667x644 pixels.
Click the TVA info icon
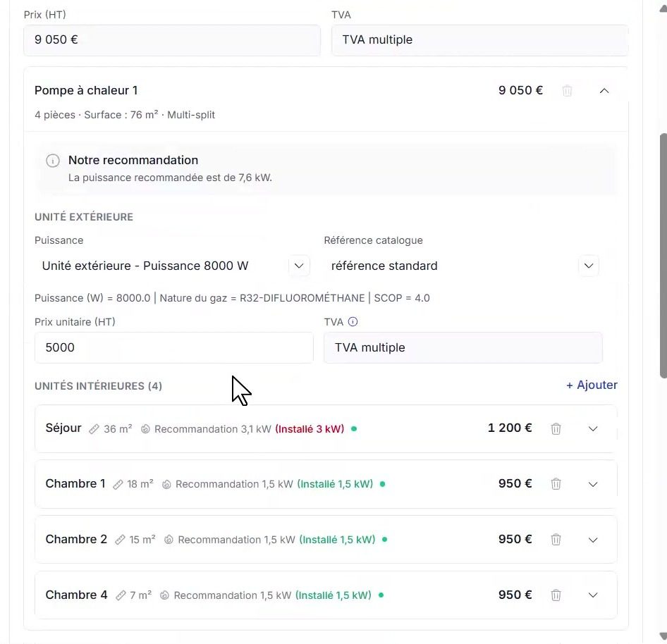pos(353,322)
